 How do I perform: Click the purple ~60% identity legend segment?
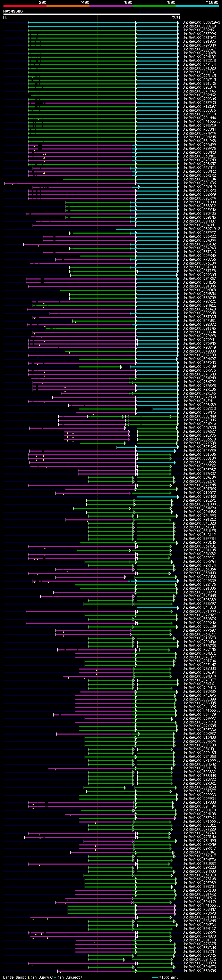111,6
